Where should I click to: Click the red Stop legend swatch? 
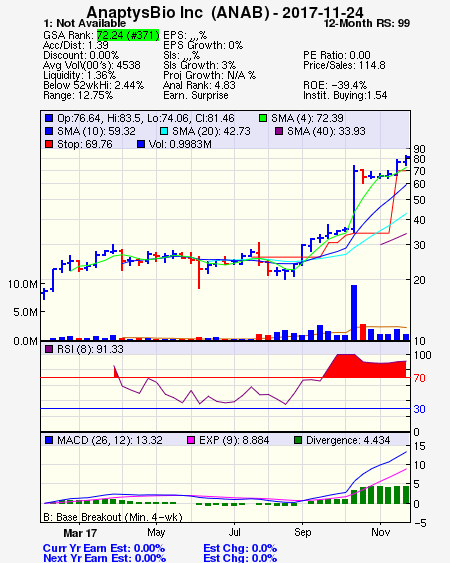(x=49, y=144)
